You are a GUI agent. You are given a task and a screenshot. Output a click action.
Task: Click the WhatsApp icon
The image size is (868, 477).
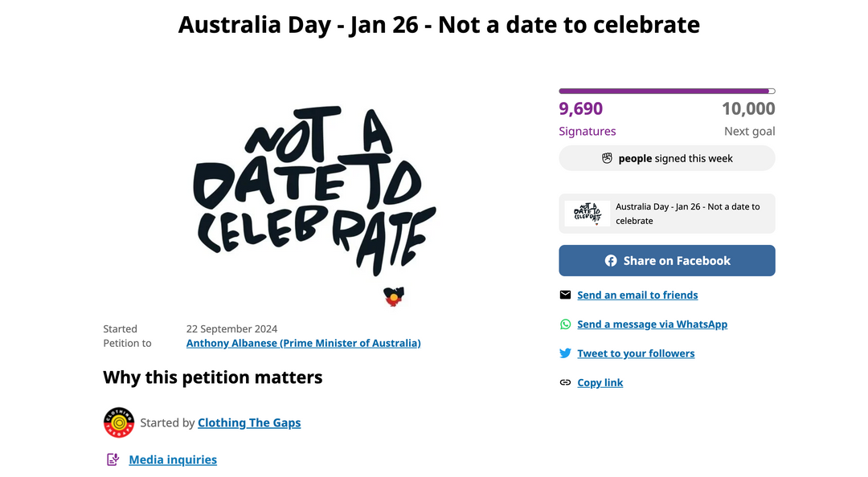565,324
